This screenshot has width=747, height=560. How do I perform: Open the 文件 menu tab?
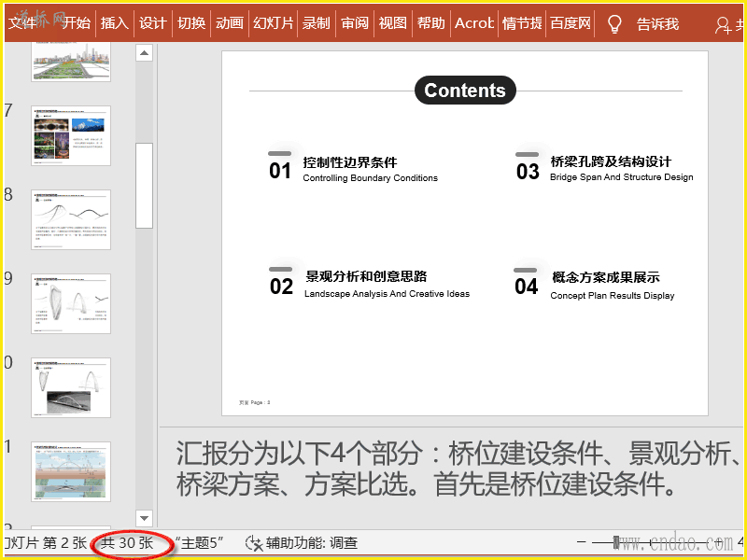(x=21, y=22)
